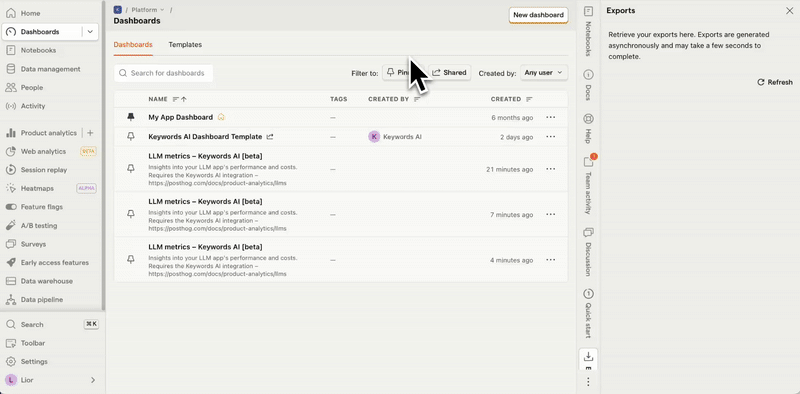Launch the Toolbar
Screen dimensions: 800x394
click(x=33, y=343)
